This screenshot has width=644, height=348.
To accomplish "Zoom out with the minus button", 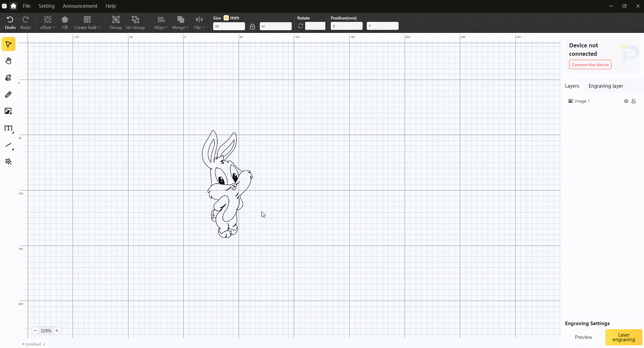I will (x=35, y=331).
